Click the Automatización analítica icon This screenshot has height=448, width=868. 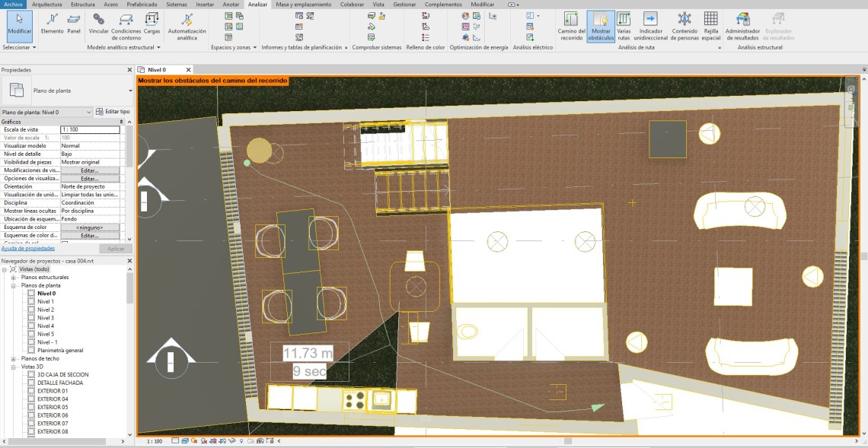click(x=187, y=24)
